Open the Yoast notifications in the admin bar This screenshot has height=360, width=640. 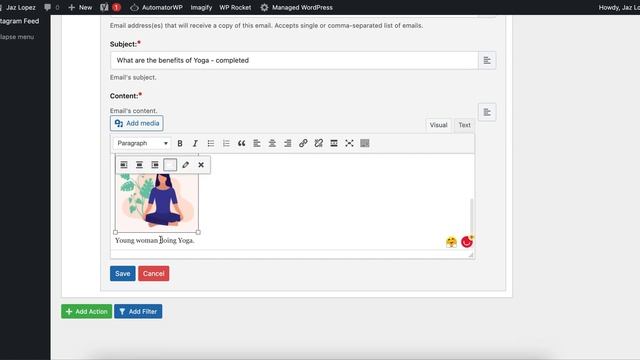pyautogui.click(x=110, y=7)
